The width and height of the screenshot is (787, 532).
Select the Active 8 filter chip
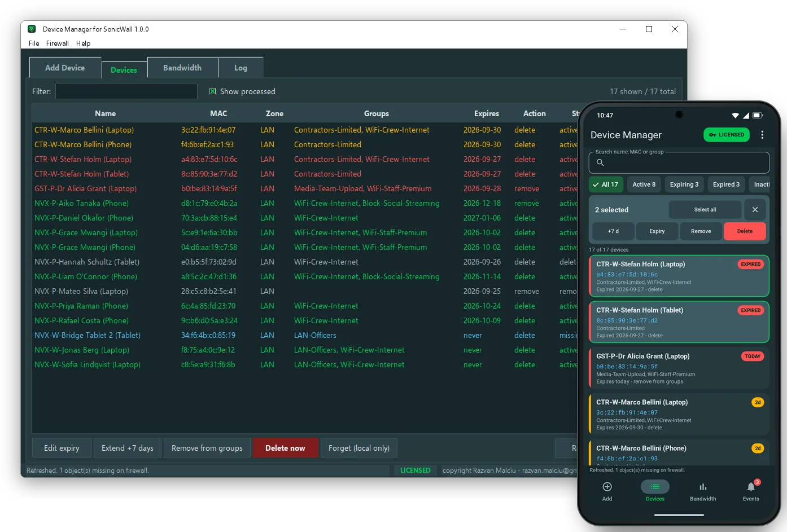(x=644, y=184)
